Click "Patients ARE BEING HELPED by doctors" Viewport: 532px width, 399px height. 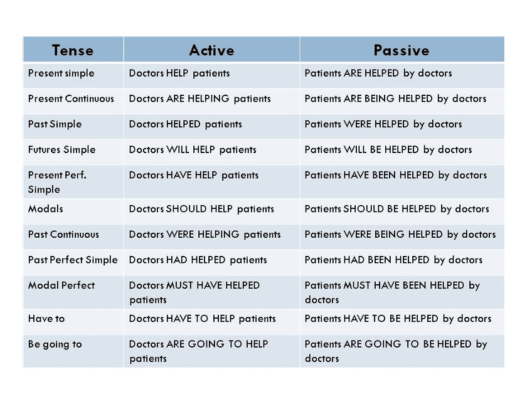[x=395, y=98]
